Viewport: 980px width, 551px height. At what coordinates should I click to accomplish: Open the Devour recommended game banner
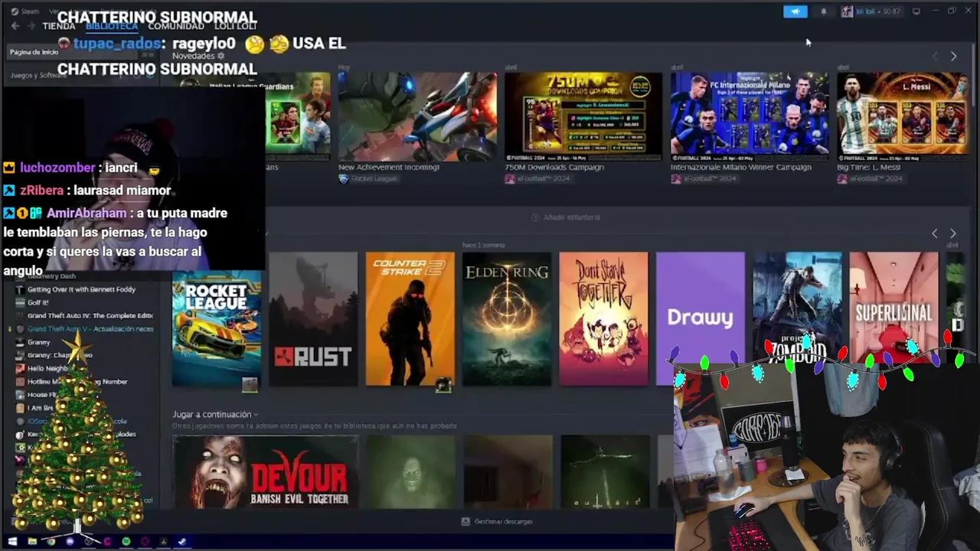tap(265, 472)
